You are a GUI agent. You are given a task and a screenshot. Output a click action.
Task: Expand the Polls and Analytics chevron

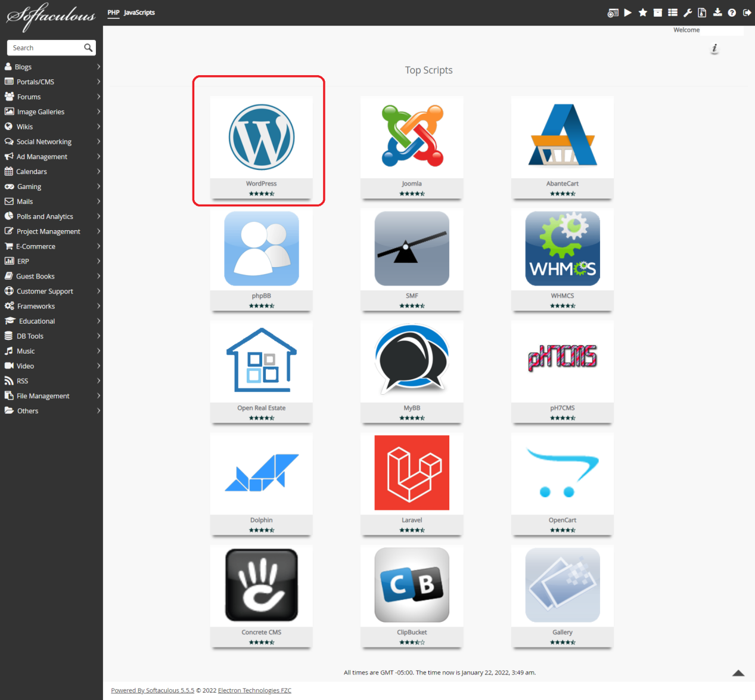pyautogui.click(x=98, y=216)
